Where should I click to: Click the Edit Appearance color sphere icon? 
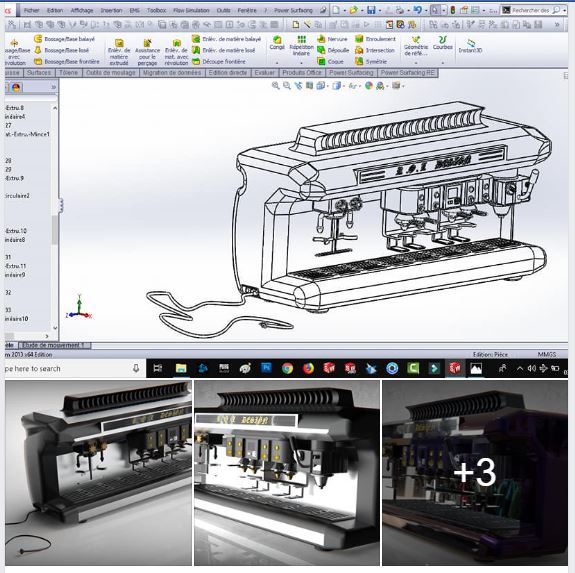pyautogui.click(x=369, y=86)
